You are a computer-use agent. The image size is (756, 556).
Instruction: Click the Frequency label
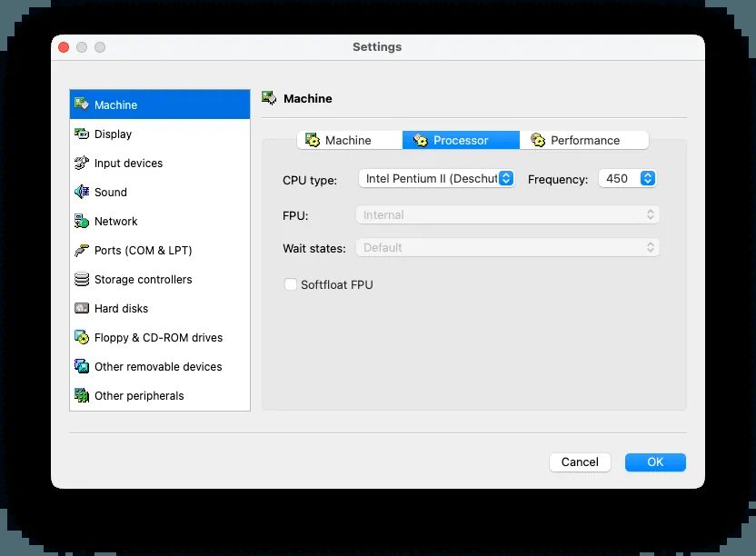[558, 179]
